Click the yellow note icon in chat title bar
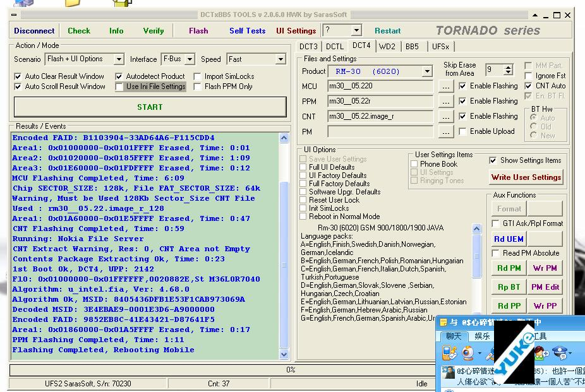The width and height of the screenshot is (585, 392). 443,323
